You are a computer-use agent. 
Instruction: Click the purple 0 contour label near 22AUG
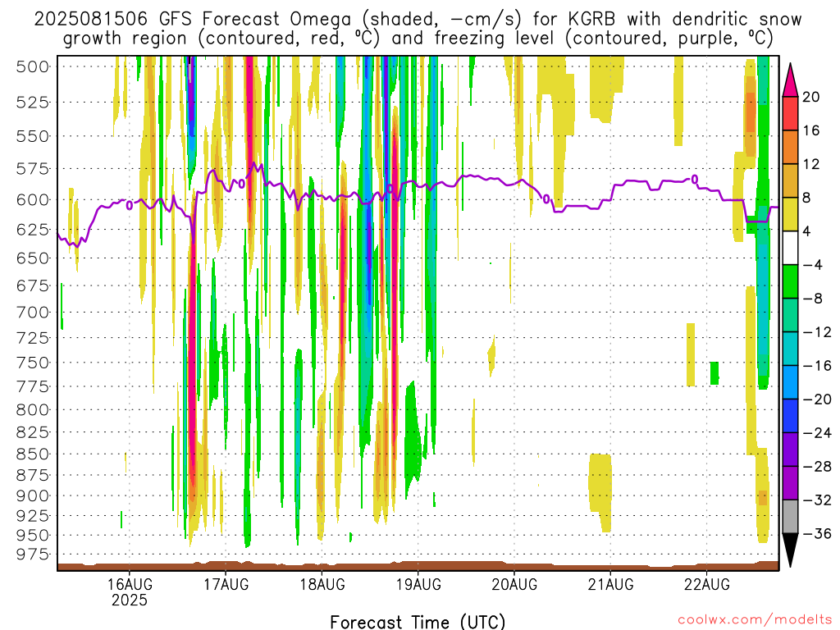(x=694, y=179)
